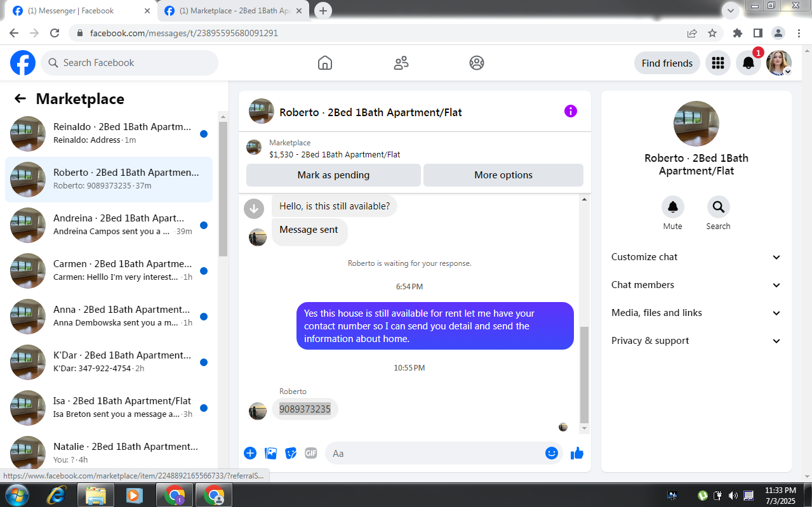This screenshot has width=812, height=507.
Task: Switch to the Messenger | Facebook tab
Action: click(80, 11)
